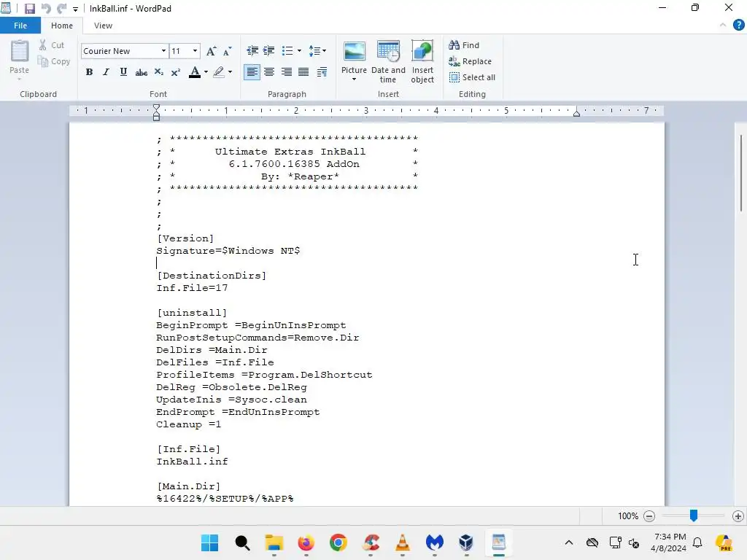Open list style dropdown arrow
This screenshot has width=747, height=560.
click(299, 50)
